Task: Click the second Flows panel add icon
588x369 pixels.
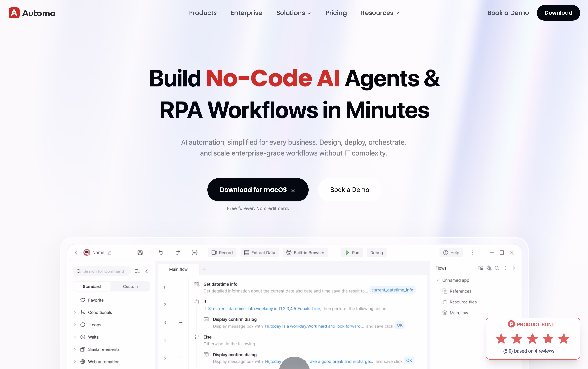Action: click(489, 268)
